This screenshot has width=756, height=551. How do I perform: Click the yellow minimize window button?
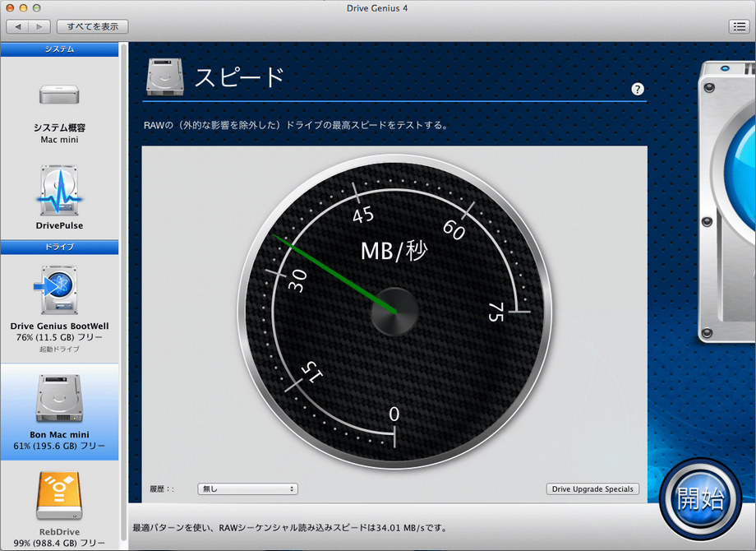[x=23, y=8]
